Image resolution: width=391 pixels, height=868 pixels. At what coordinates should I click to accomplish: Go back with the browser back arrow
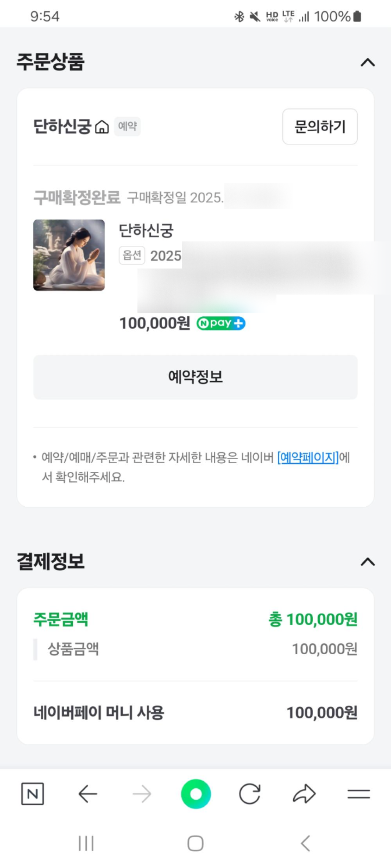[88, 794]
